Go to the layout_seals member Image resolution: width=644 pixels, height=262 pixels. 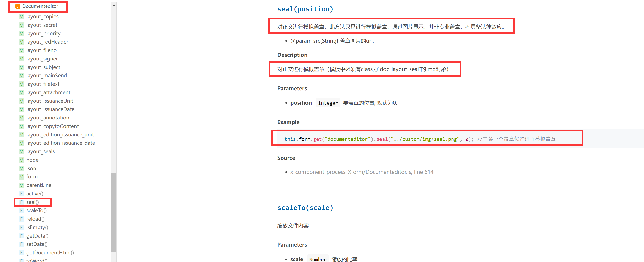tap(40, 151)
